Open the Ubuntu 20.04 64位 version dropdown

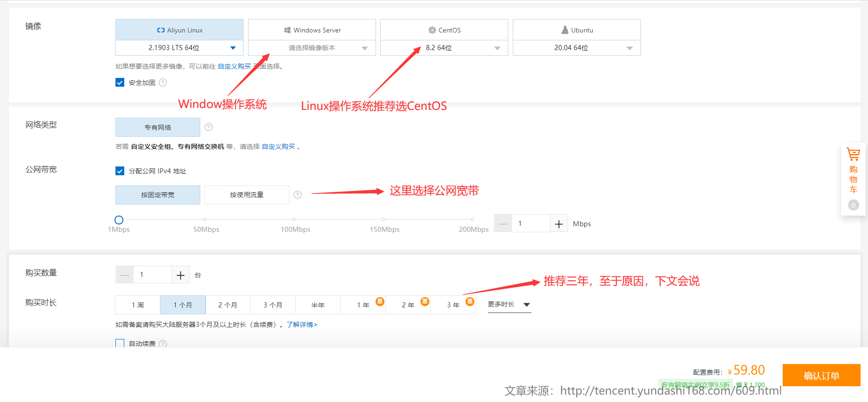coord(577,48)
